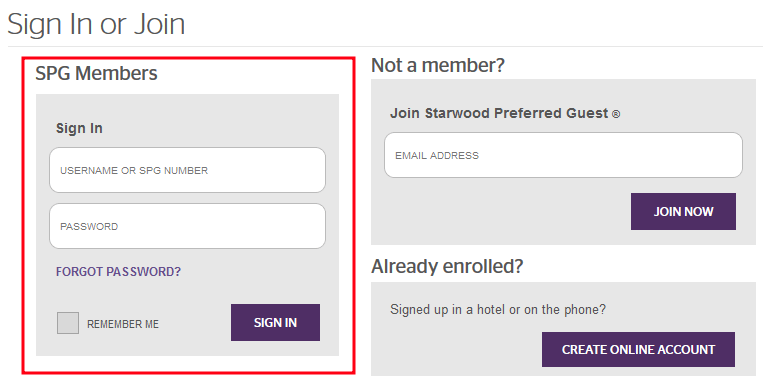The height and width of the screenshot is (385, 763).
Task: Click the Not a member? heading
Action: click(438, 65)
